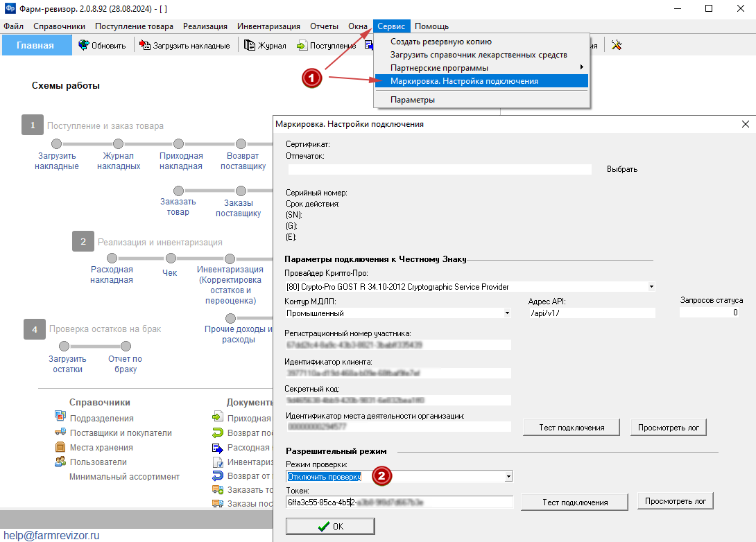Click the Приходная накладная workflow node
Image resolution: width=756 pixels, height=542 pixels.
tap(178, 143)
